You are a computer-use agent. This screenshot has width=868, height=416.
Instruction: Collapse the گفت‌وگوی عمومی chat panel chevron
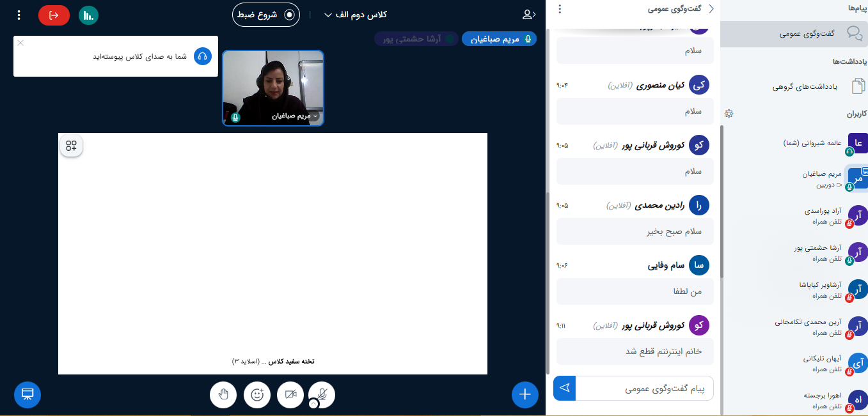pos(710,9)
